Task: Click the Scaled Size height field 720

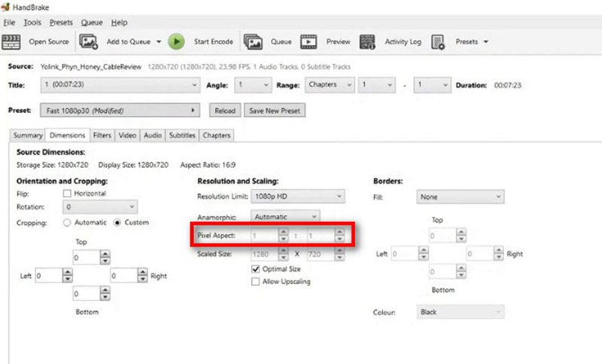Action: [x=321, y=254]
